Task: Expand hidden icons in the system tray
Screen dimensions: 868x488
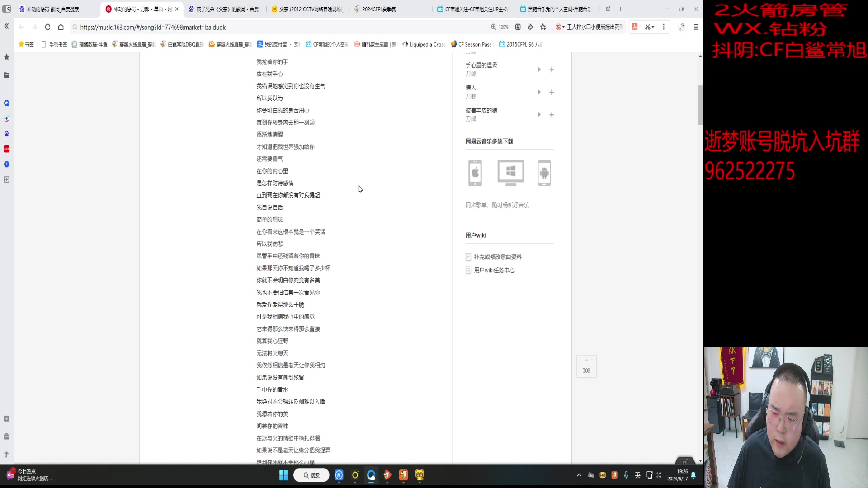Action: pos(579,475)
